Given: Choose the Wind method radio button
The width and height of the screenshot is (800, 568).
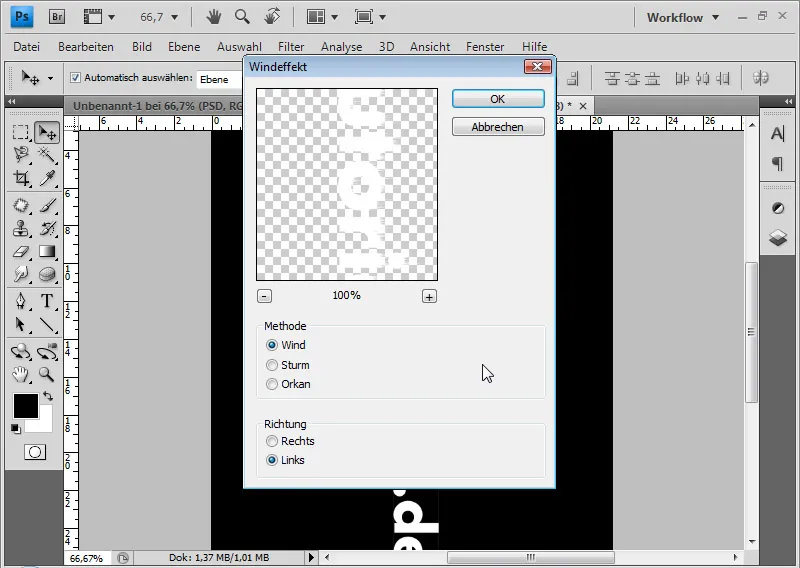Looking at the screenshot, I should [x=272, y=345].
